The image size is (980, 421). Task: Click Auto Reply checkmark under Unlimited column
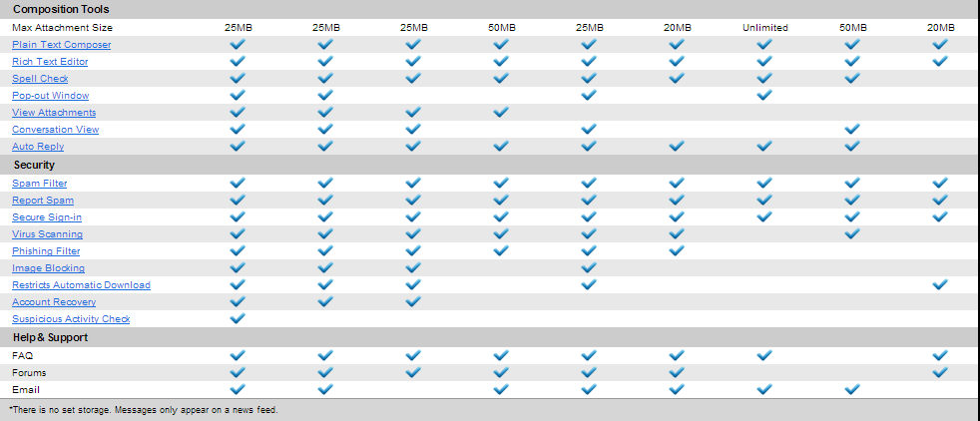(x=764, y=147)
